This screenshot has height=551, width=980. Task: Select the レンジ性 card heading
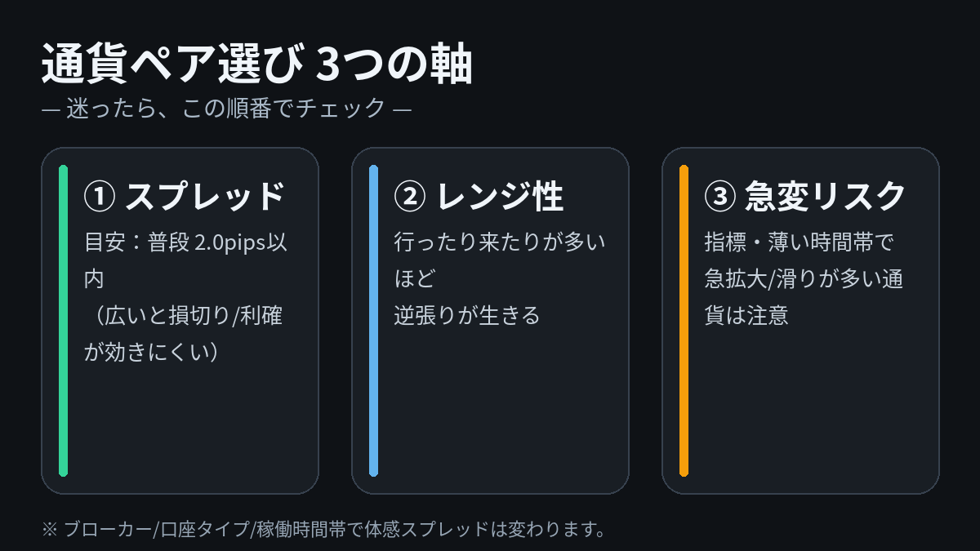tap(500, 197)
